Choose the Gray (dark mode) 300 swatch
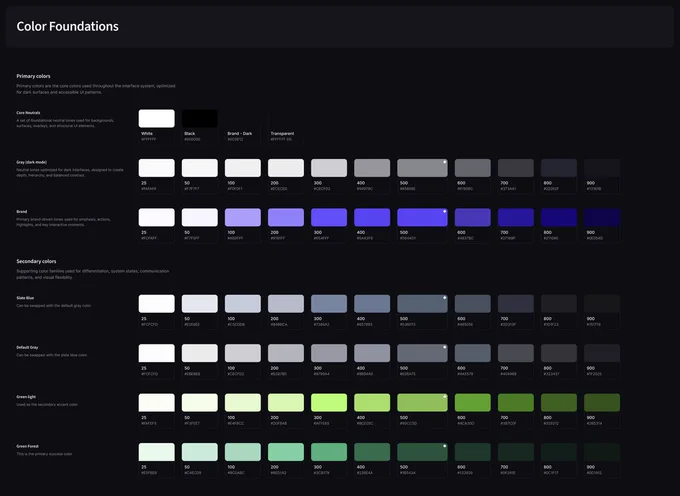The width and height of the screenshot is (680, 496). [329, 168]
